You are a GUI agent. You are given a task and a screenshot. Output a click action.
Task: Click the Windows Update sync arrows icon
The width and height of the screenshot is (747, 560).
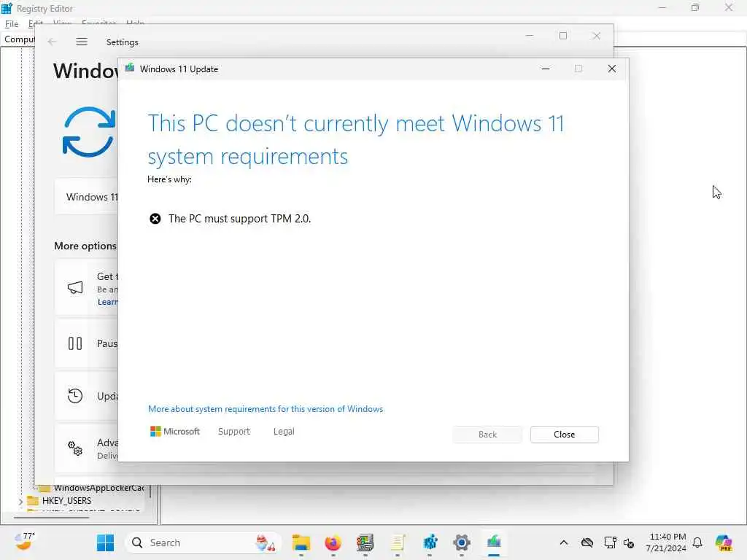(x=89, y=132)
